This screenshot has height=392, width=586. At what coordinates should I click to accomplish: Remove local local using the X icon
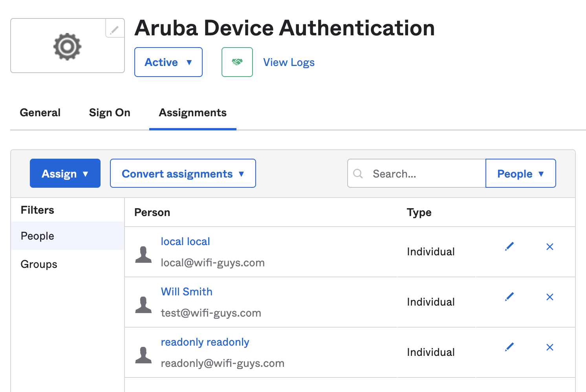[549, 247]
